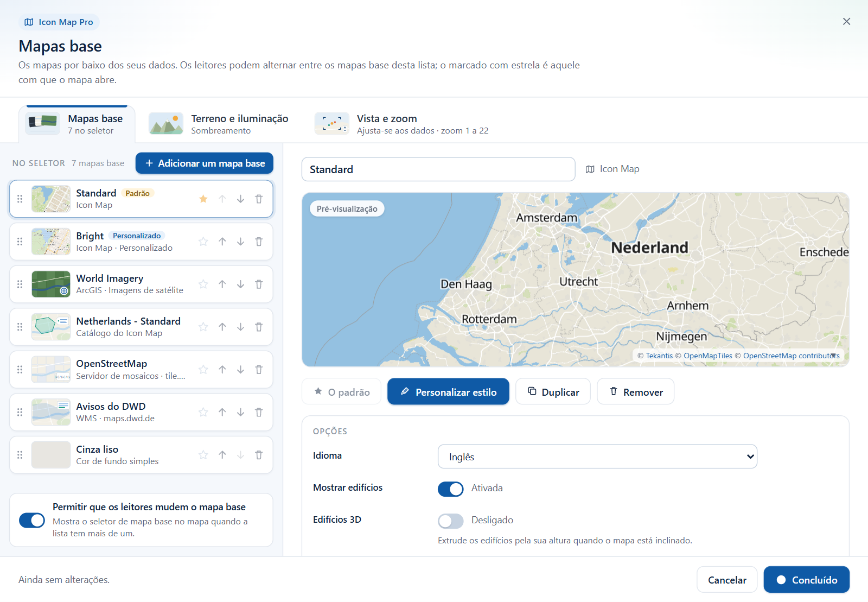
Task: Move World Imagery up in the list
Action: click(222, 284)
